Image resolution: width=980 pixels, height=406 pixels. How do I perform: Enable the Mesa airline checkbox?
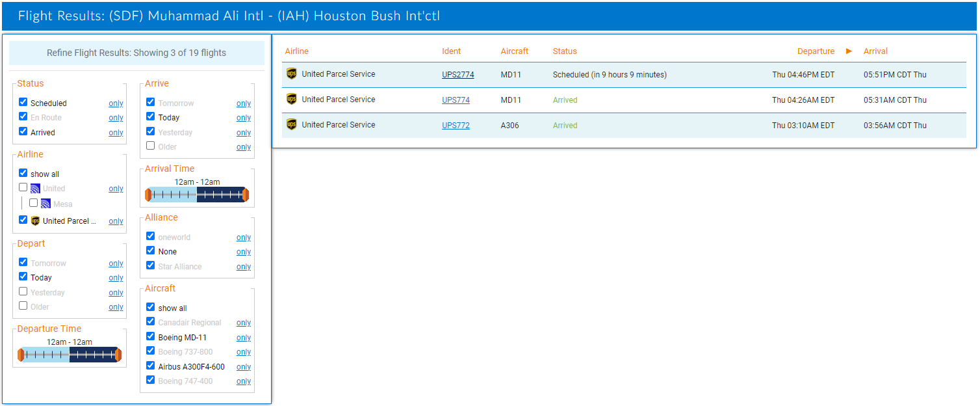click(34, 203)
